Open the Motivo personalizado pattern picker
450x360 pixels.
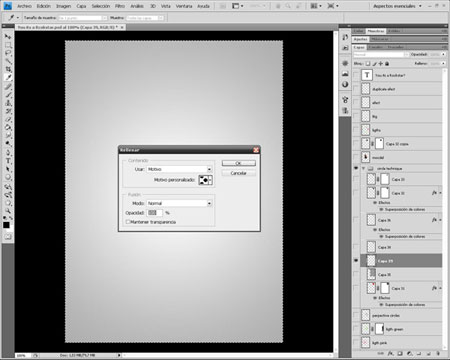205,180
